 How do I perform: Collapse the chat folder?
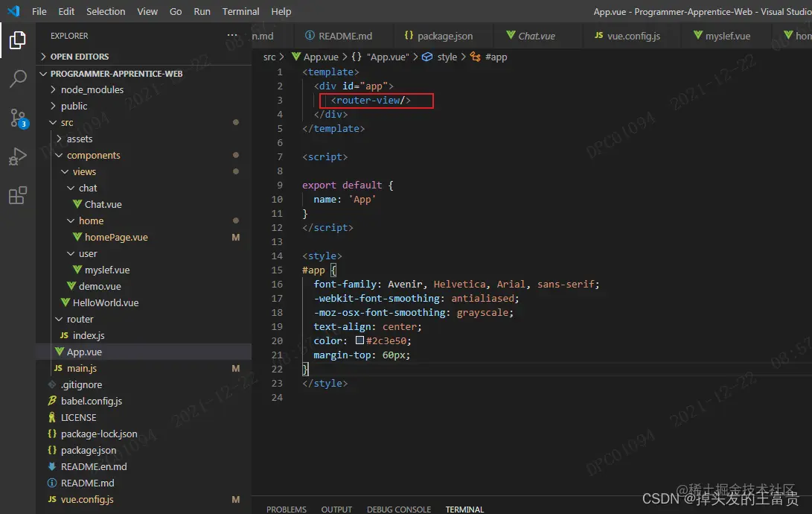[x=71, y=188]
